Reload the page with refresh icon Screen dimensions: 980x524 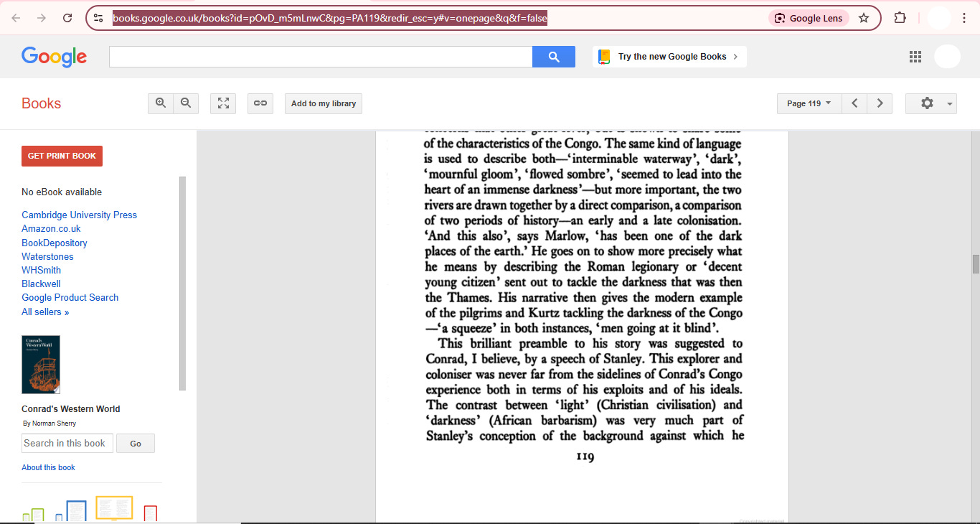67,18
